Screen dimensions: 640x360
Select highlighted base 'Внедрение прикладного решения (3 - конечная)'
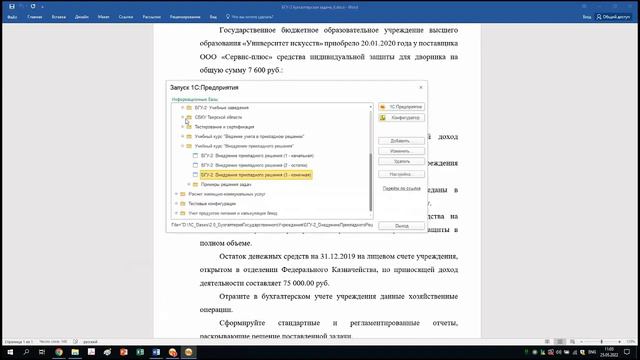click(x=256, y=175)
